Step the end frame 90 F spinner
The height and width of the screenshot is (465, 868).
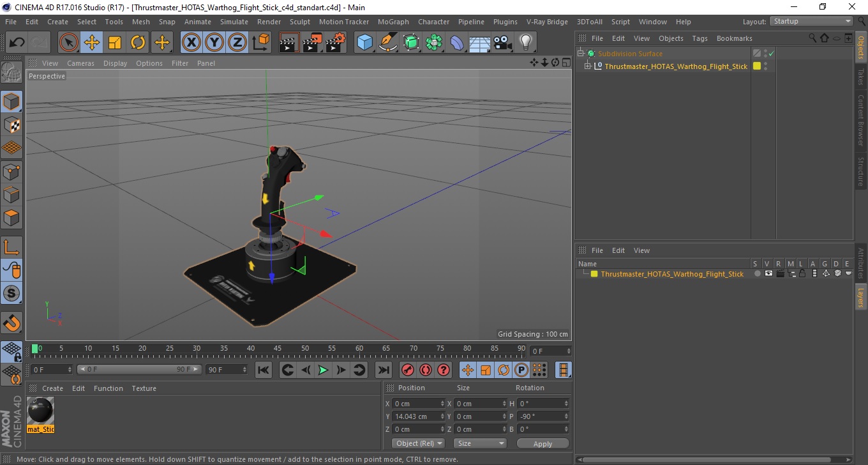coord(244,370)
